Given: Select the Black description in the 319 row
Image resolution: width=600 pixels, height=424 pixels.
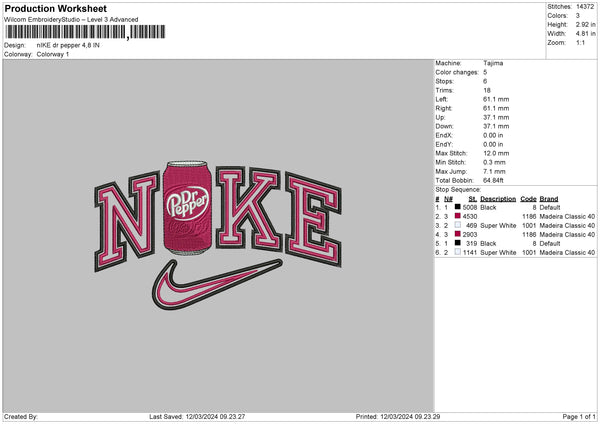Looking at the screenshot, I should pos(488,244).
